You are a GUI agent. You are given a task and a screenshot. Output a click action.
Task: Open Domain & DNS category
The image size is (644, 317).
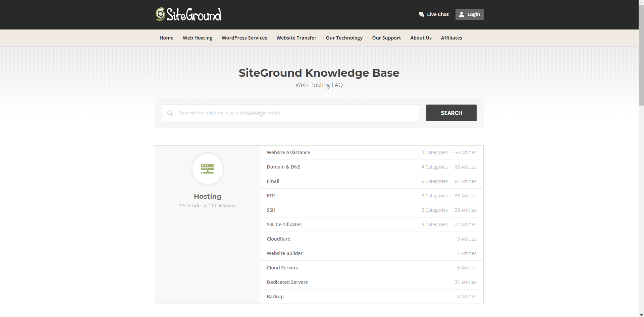283,167
